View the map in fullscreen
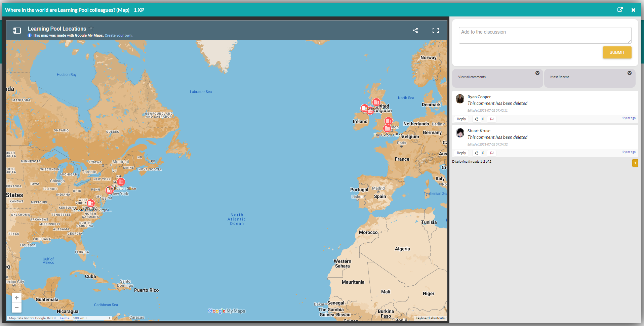The image size is (644, 326). pos(436,31)
